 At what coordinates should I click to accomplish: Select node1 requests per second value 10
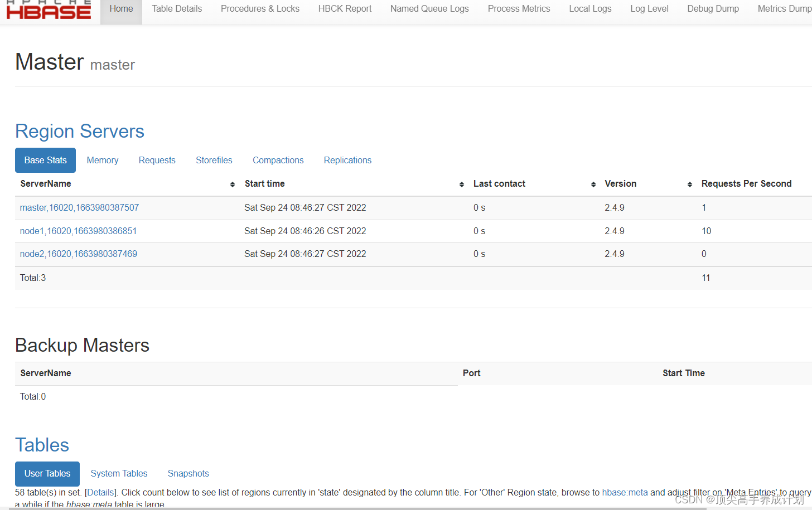coord(706,231)
